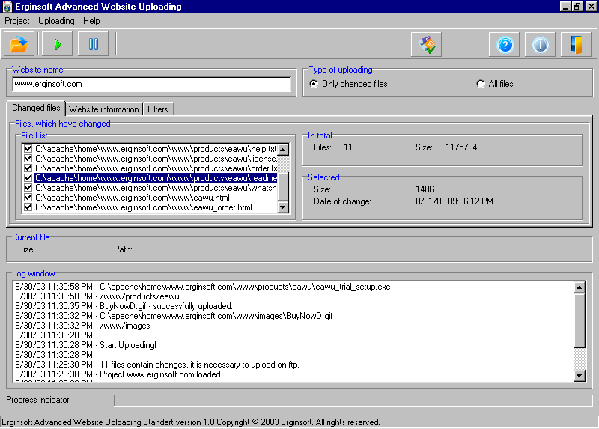Viewport: 599px width, 429px height.
Task: Click log line 'Project www.erginsoft.com loaded'
Action: point(118,375)
